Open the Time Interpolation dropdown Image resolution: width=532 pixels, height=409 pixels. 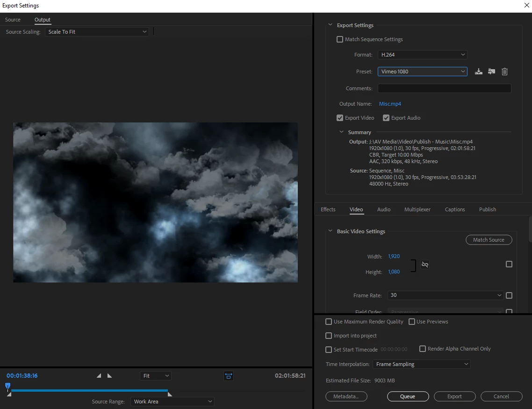[421, 364]
